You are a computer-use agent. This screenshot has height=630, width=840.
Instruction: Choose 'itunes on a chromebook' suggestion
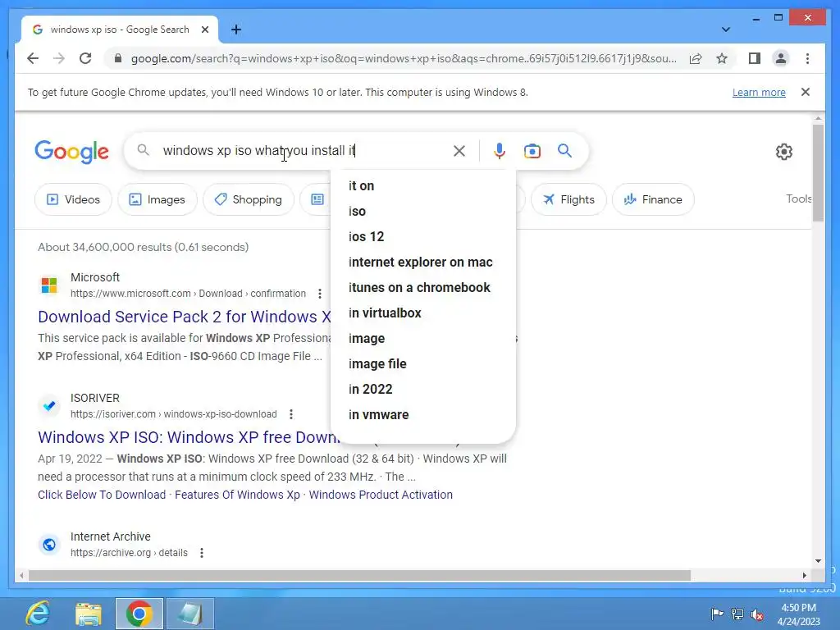(x=423, y=287)
